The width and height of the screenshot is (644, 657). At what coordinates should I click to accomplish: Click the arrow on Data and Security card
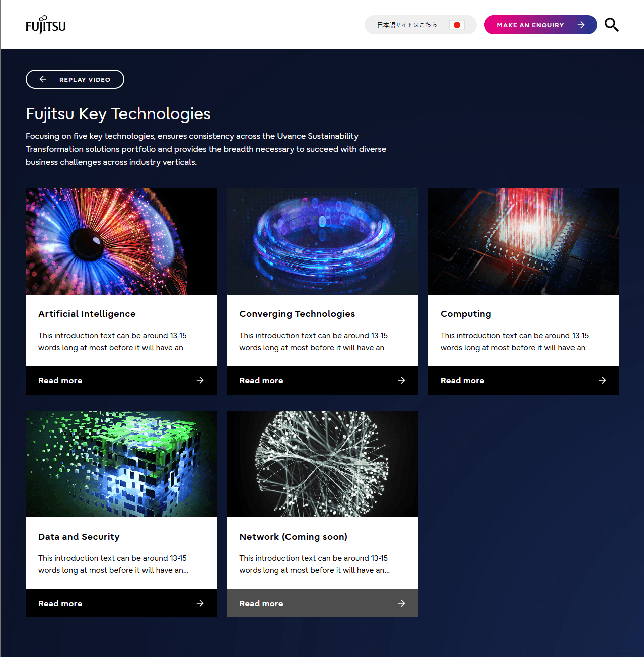pos(200,603)
